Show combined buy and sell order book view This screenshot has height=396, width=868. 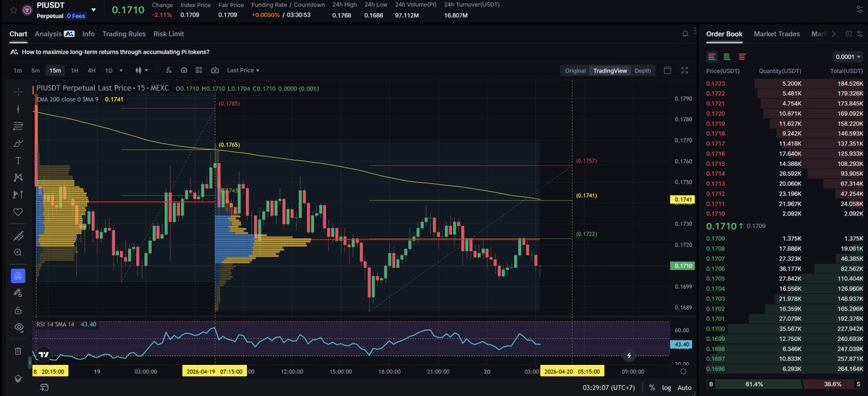(712, 56)
